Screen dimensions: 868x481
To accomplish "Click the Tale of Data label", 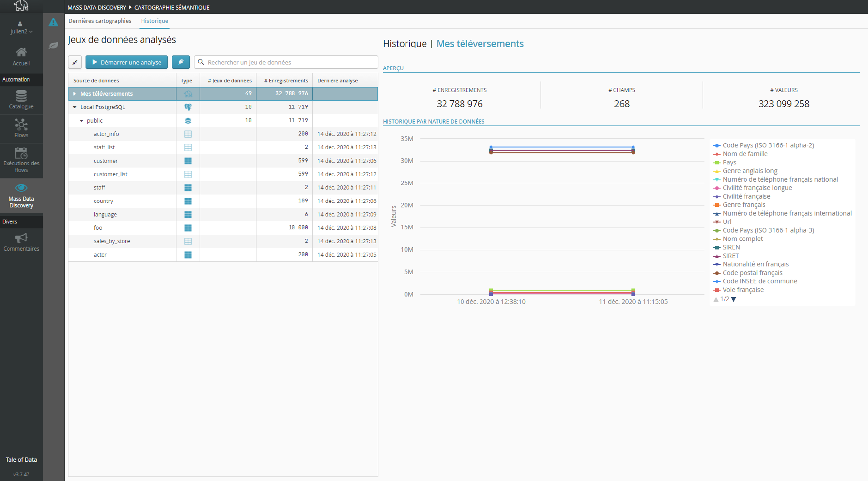I will pyautogui.click(x=21, y=459).
